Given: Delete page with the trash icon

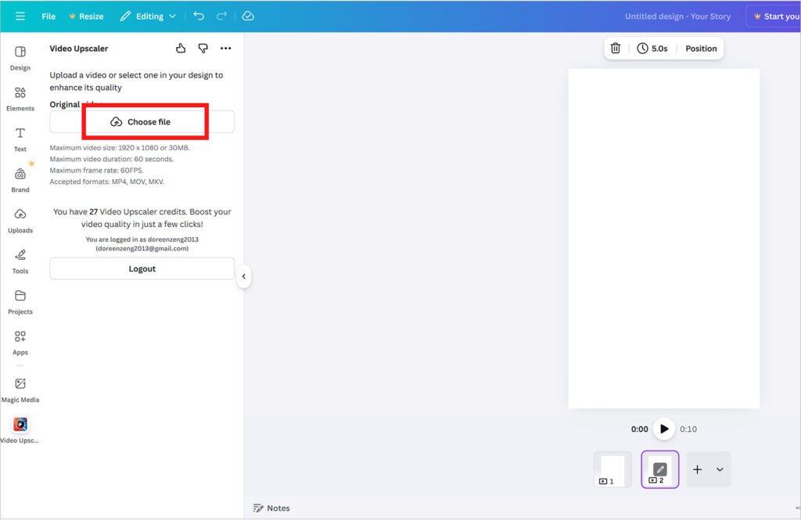Looking at the screenshot, I should (x=616, y=49).
